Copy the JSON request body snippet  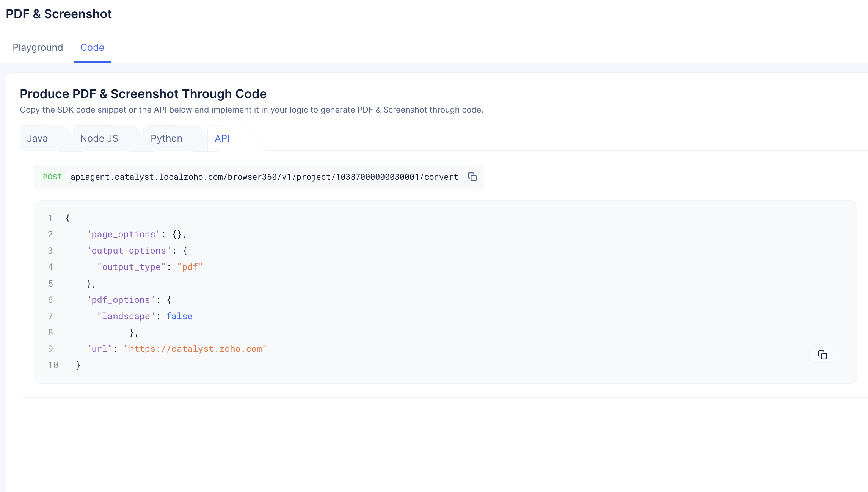point(822,355)
